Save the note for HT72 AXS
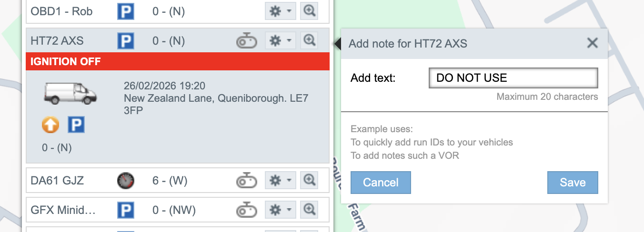This screenshot has width=644, height=232. pos(573,183)
